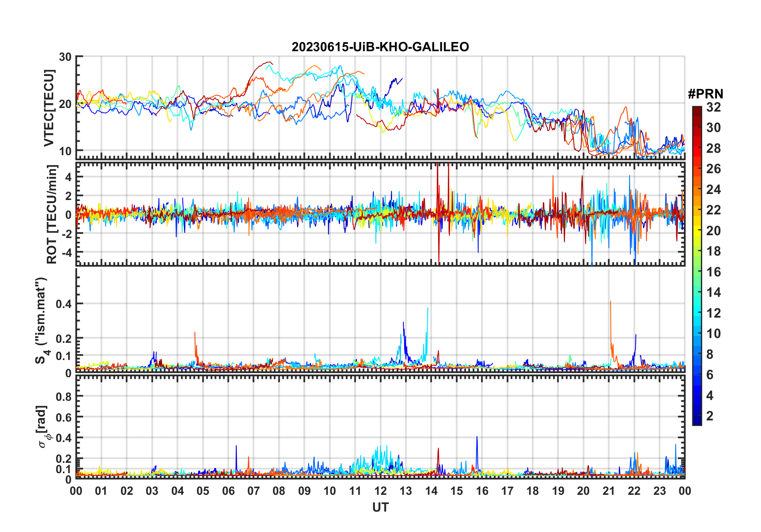Click the x-axis tick label 23

[x=659, y=491]
